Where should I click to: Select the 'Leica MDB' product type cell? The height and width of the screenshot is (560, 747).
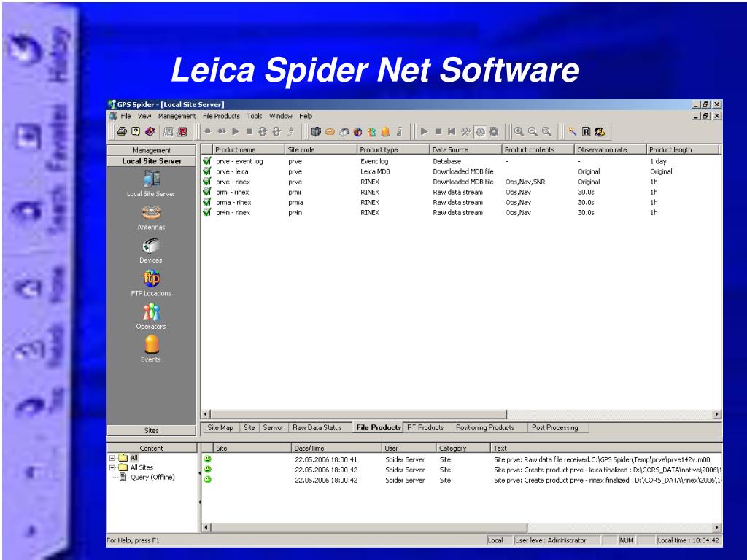pos(375,171)
